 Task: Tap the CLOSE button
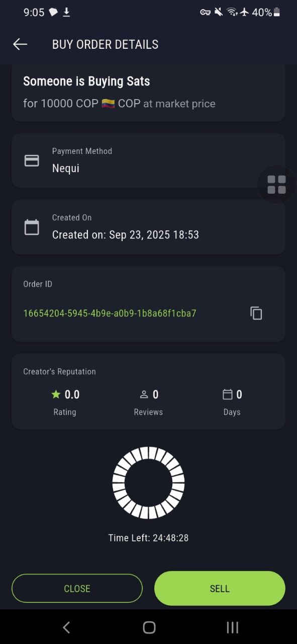click(77, 588)
